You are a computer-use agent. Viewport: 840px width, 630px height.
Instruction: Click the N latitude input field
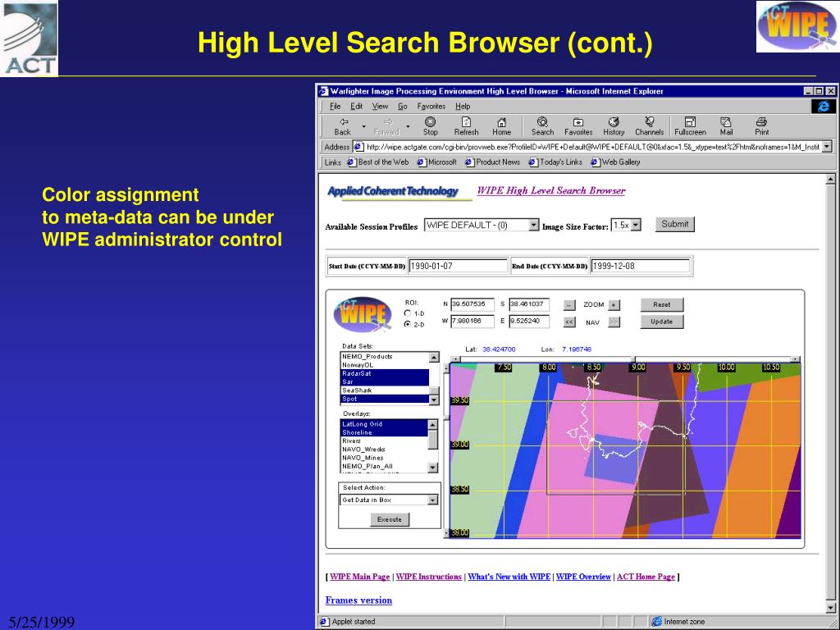[472, 304]
